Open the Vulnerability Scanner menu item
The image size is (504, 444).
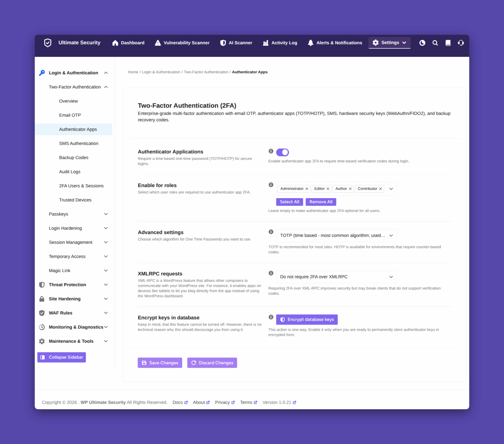(x=182, y=43)
